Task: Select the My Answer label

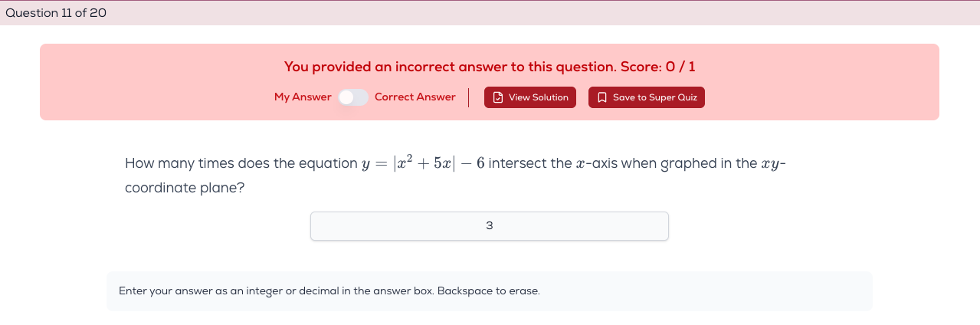Action: coord(303,97)
